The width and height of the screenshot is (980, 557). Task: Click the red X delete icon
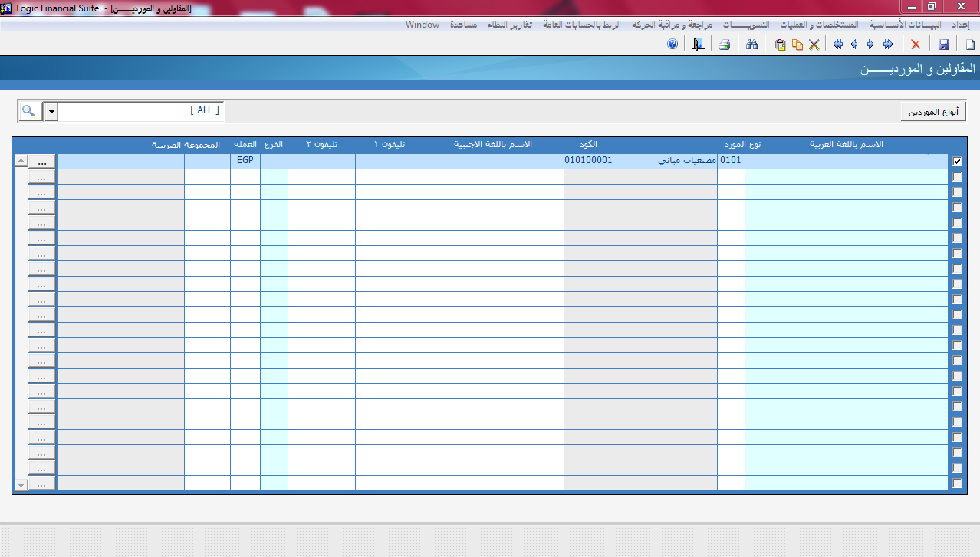(916, 44)
